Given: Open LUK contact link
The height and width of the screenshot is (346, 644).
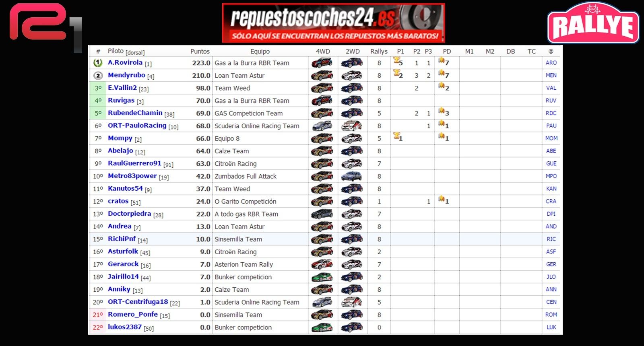Looking at the screenshot, I should (x=551, y=327).
